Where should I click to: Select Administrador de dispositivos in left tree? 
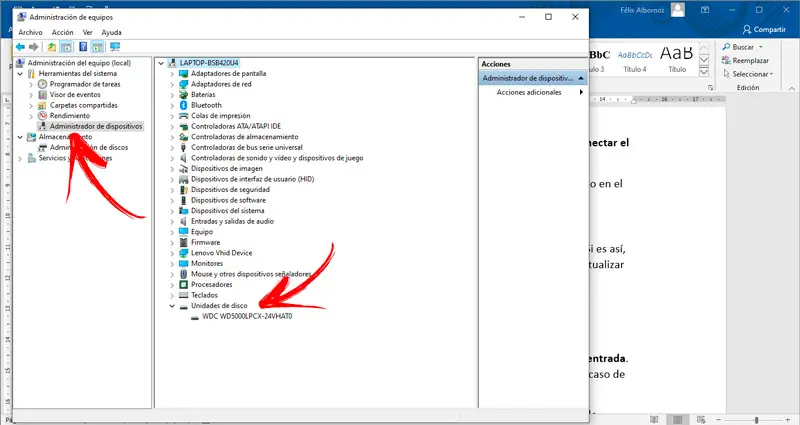tap(96, 126)
